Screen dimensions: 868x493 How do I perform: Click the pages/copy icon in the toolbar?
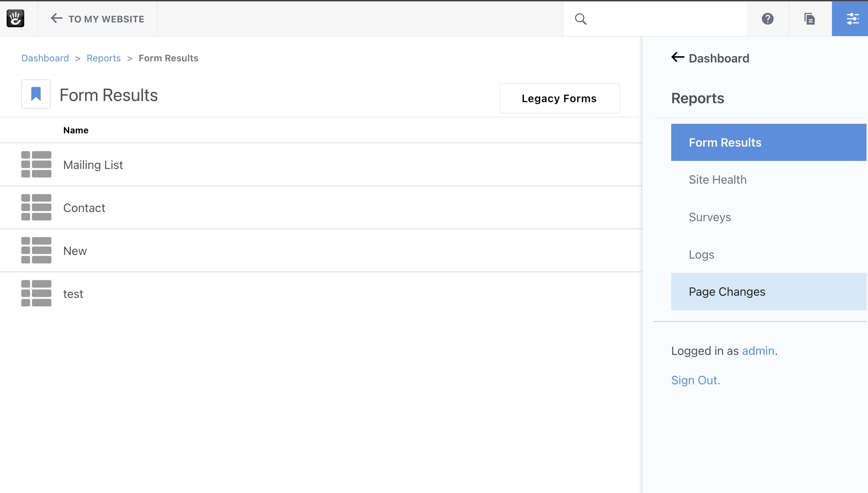(809, 19)
